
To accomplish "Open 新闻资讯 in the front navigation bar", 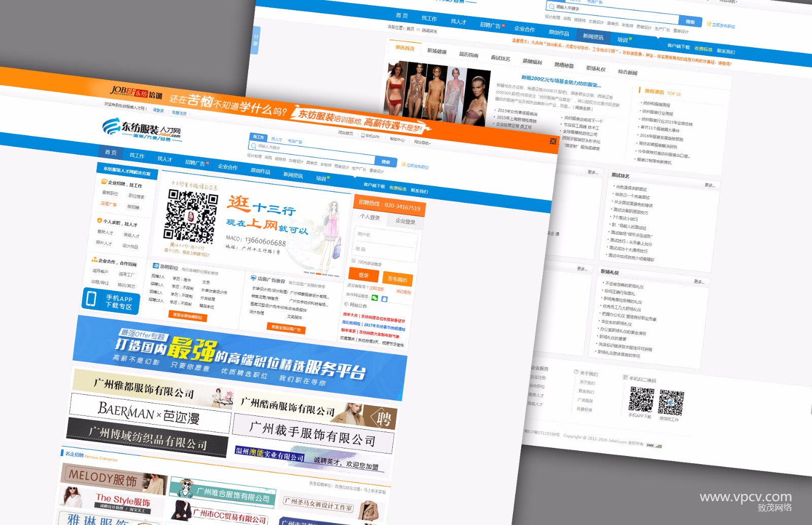I will tap(293, 175).
